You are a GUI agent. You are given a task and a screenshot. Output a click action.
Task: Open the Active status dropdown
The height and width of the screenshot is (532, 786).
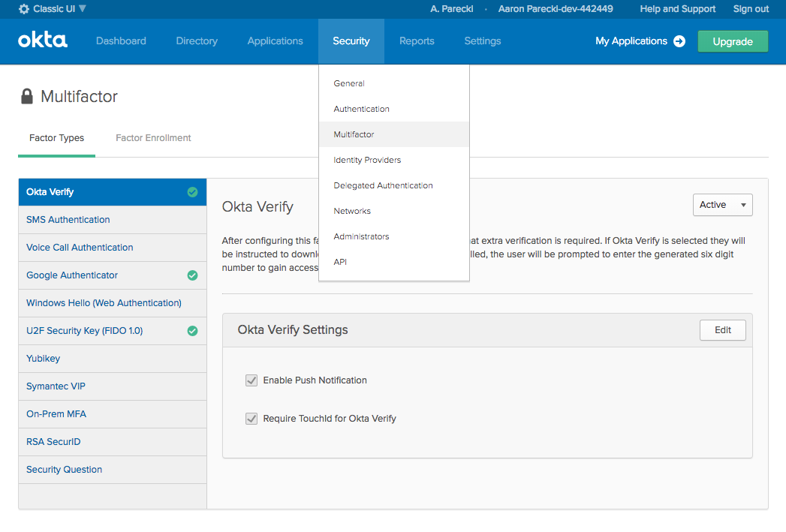722,205
